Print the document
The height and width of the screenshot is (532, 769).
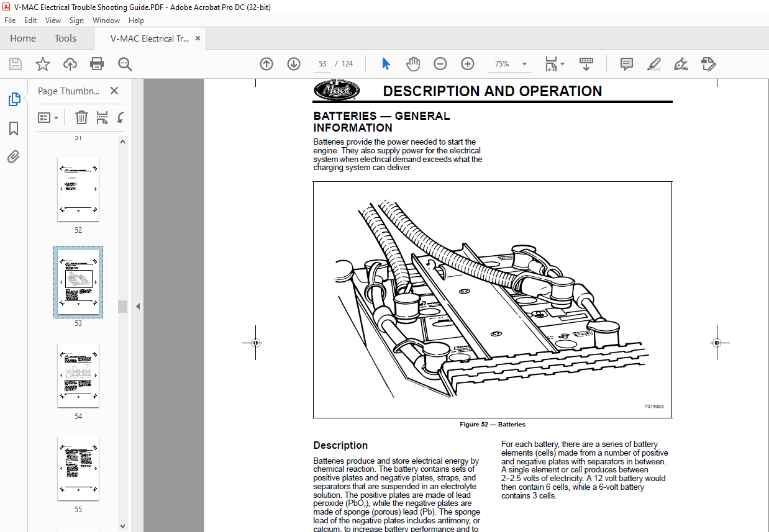pos(97,64)
